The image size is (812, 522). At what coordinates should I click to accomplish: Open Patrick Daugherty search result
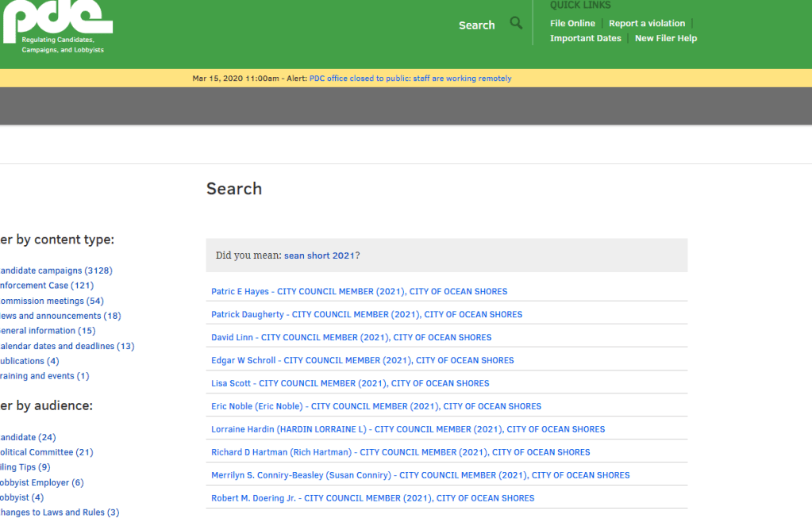click(x=366, y=315)
